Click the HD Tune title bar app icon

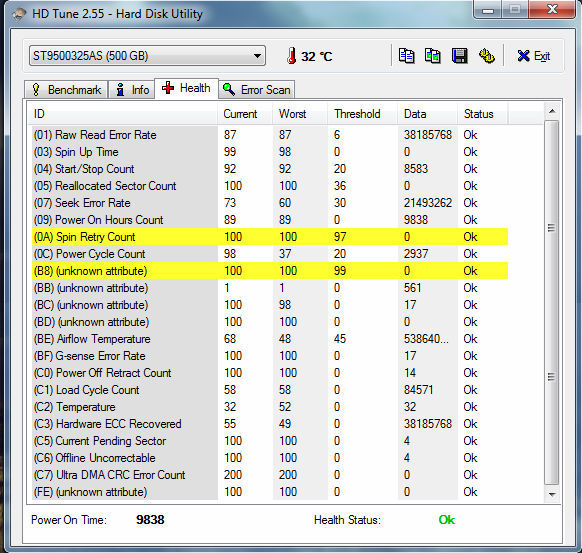[19, 14]
